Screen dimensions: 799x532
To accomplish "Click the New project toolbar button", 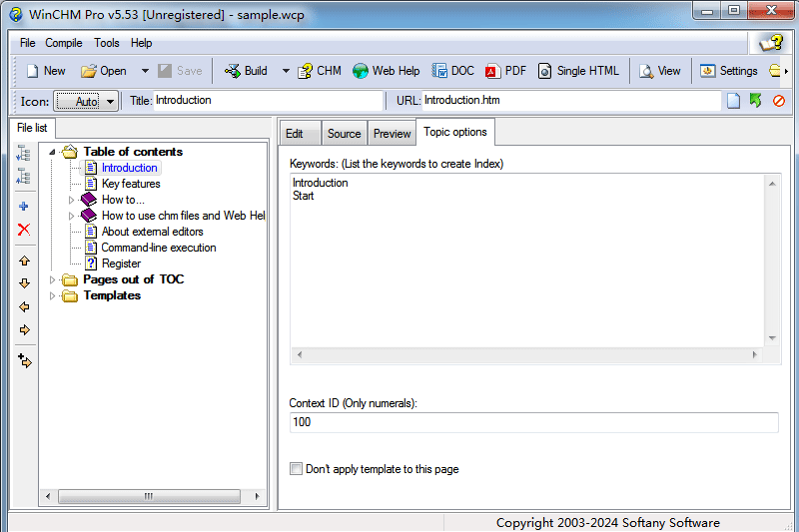I will (x=46, y=71).
